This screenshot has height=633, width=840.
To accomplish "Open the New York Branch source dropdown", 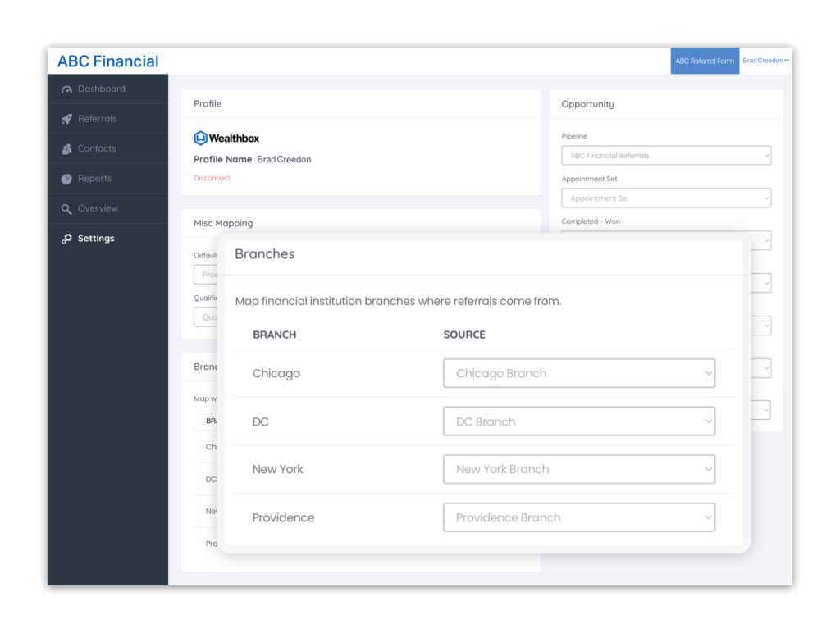I will (x=578, y=469).
